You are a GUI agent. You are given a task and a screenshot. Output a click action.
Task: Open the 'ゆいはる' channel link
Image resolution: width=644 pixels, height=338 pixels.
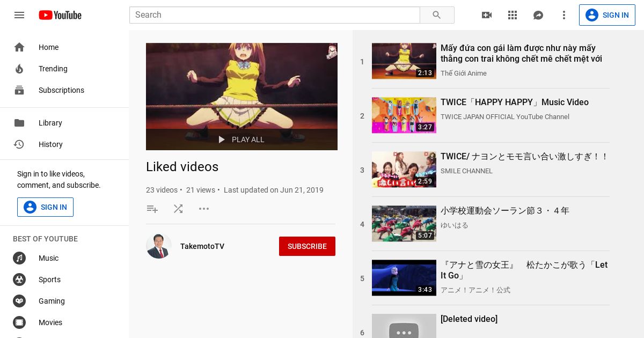point(455,225)
